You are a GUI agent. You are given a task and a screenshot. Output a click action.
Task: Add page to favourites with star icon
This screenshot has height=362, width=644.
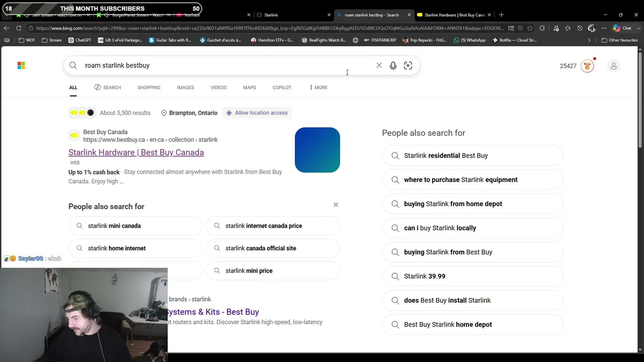pyautogui.click(x=530, y=28)
